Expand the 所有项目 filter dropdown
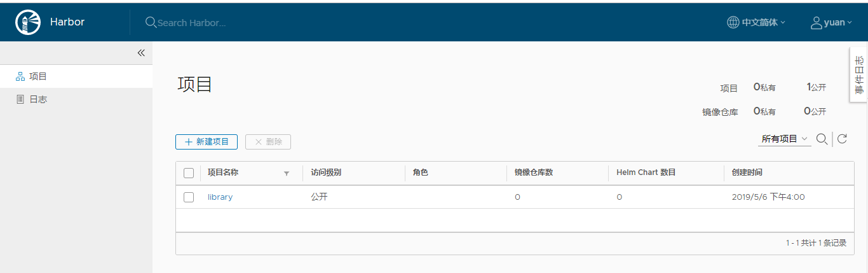 tap(784, 139)
